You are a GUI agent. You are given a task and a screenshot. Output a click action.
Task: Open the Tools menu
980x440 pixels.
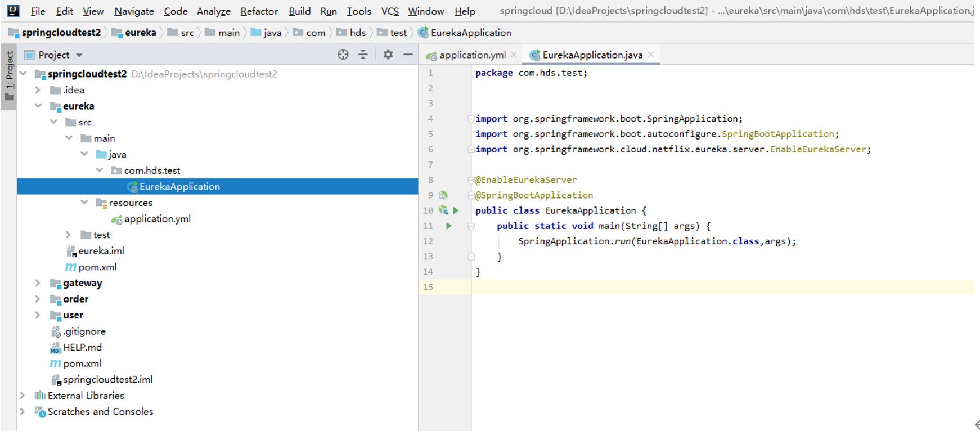click(359, 11)
